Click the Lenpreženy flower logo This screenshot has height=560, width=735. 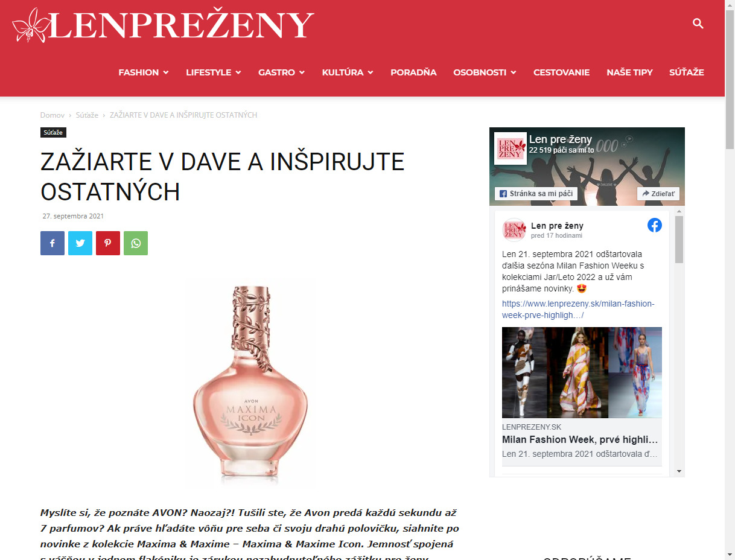(163, 25)
